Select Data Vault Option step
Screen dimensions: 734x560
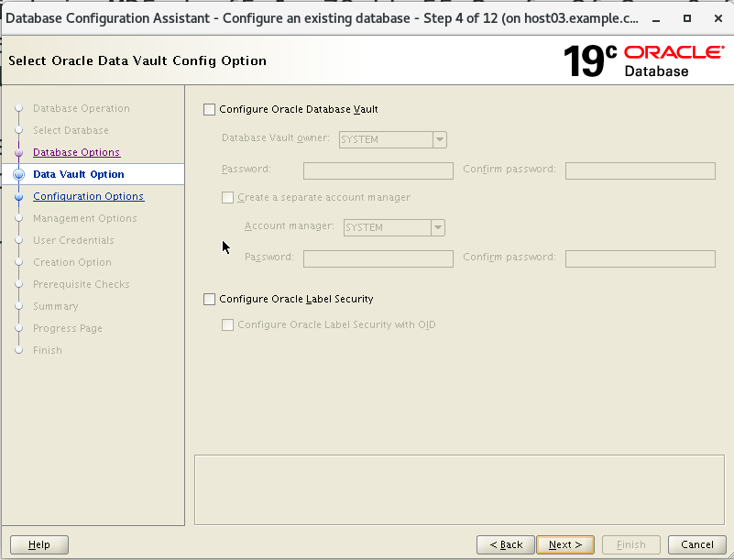pyautogui.click(x=79, y=174)
